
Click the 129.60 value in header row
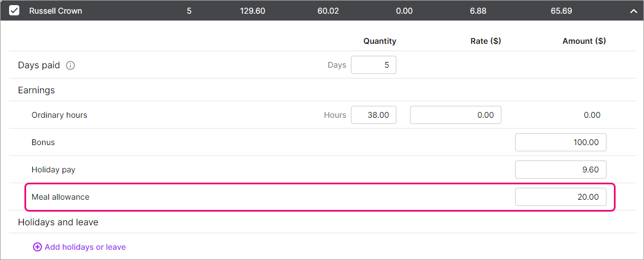(252, 11)
